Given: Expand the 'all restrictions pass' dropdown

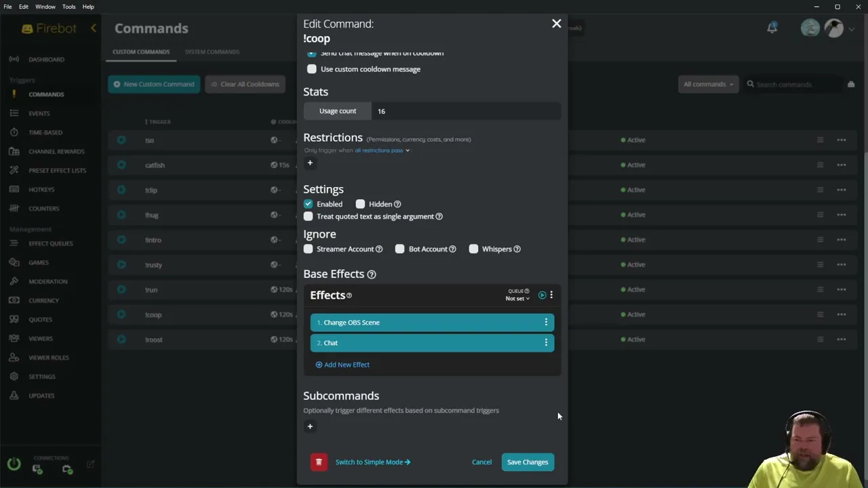Looking at the screenshot, I should coord(382,150).
